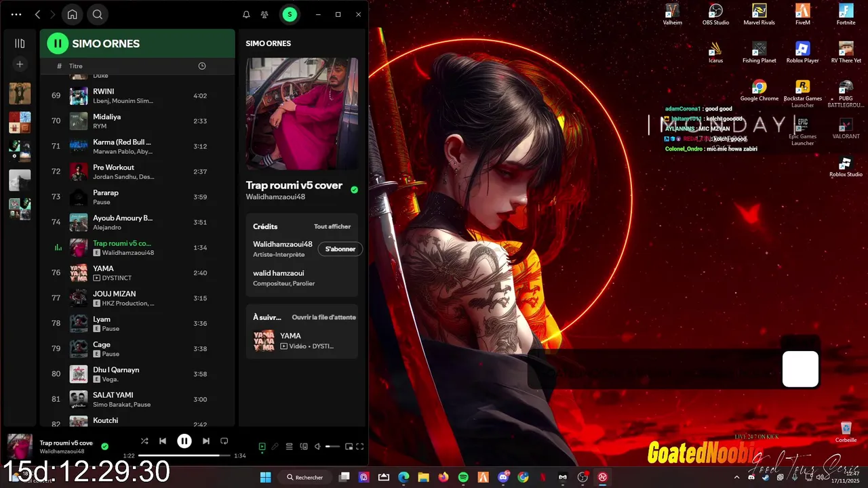Click the Rechercher taskbar search box
This screenshot has width=868, height=488.
point(305,477)
